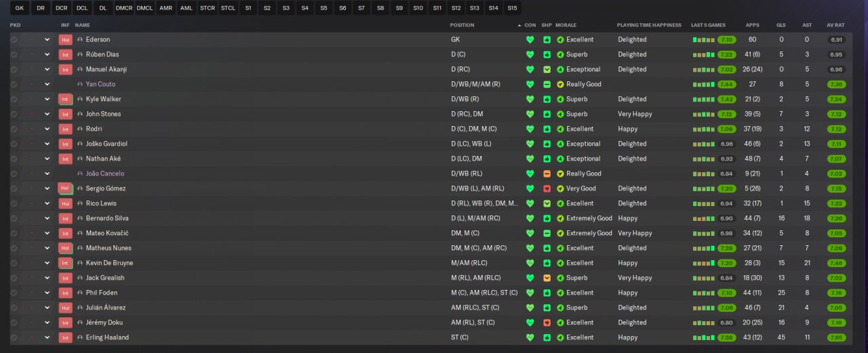Select the S1 substitute tab
868x353 pixels.
(x=248, y=8)
